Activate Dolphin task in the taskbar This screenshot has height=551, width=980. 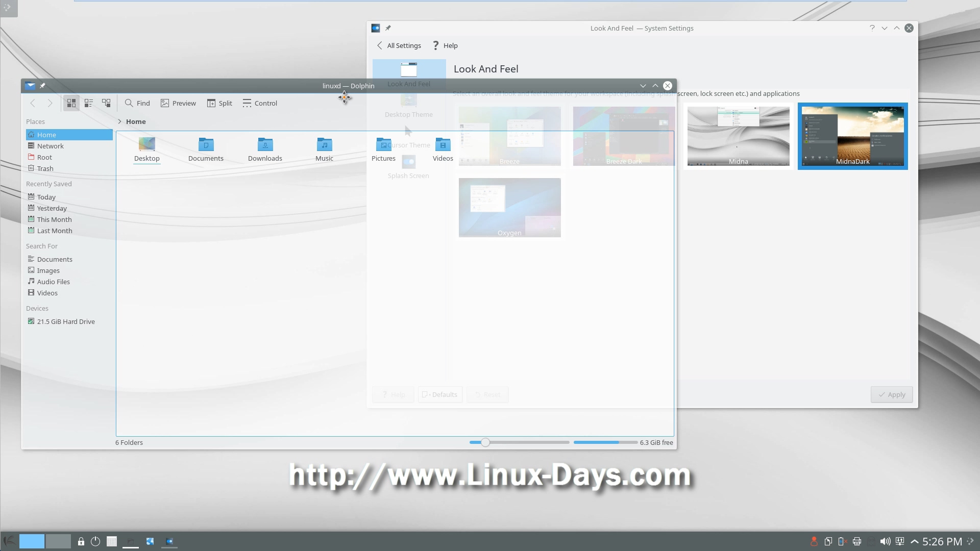131,541
